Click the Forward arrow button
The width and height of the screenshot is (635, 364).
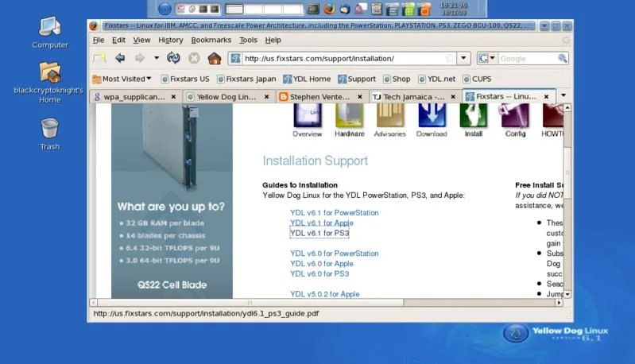(140, 58)
